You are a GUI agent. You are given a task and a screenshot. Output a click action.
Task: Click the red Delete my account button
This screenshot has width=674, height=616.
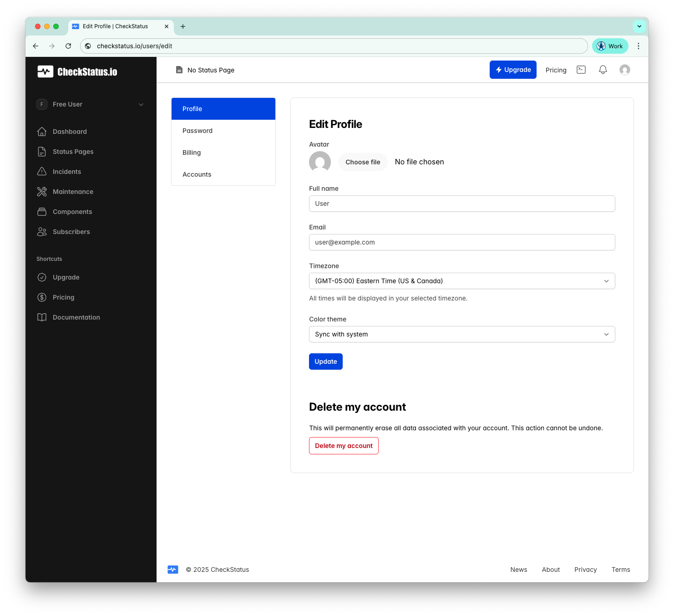click(344, 446)
